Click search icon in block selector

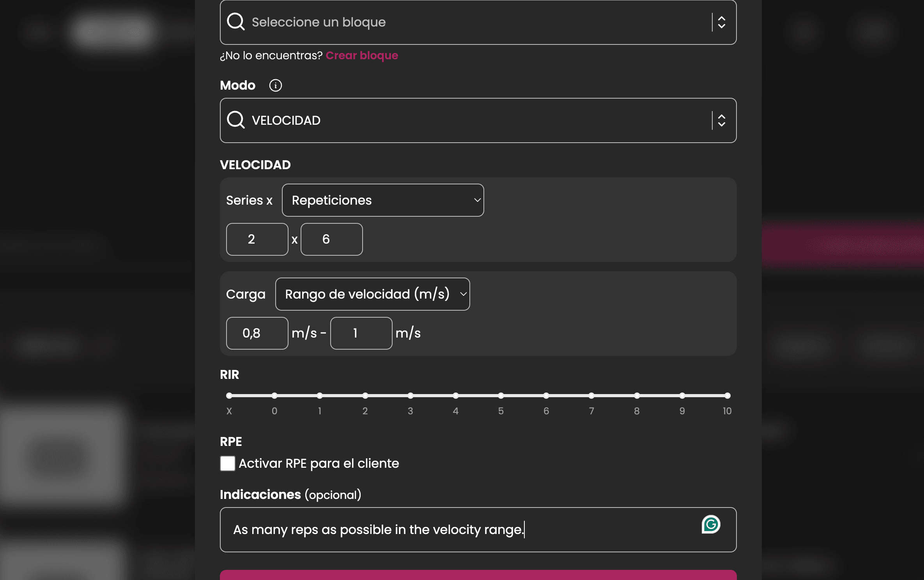[x=236, y=22]
